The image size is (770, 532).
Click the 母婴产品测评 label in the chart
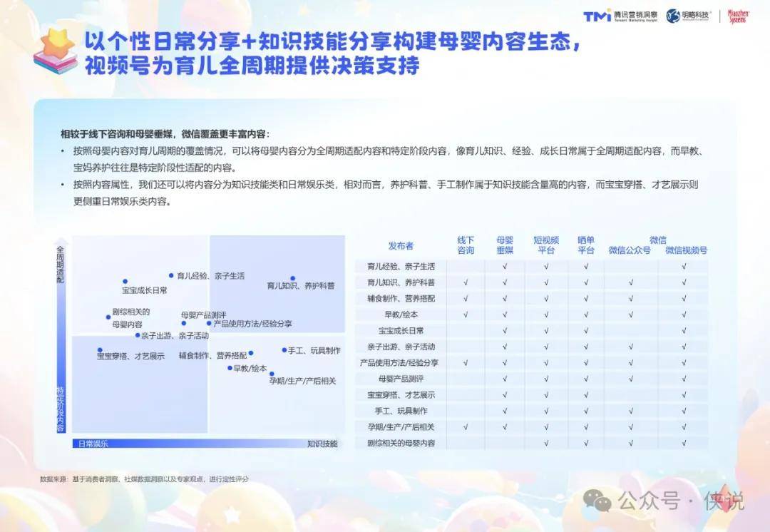[203, 315]
